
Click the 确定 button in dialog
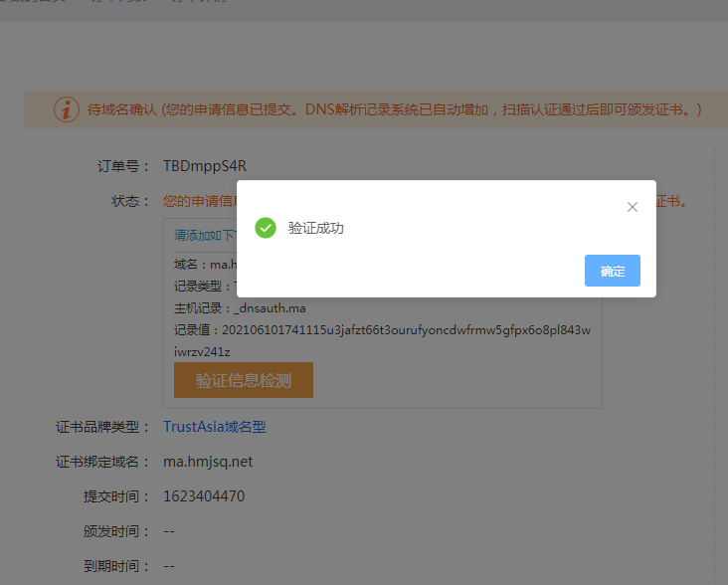point(613,271)
